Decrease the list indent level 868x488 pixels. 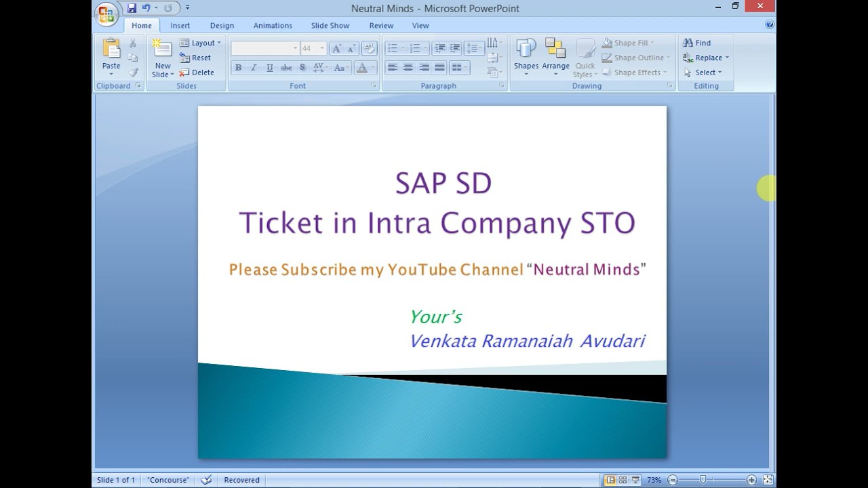pos(439,48)
